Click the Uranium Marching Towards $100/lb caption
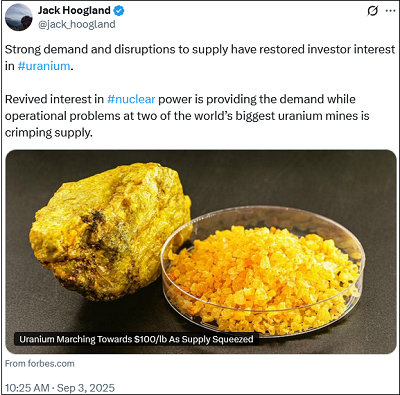 coord(136,339)
